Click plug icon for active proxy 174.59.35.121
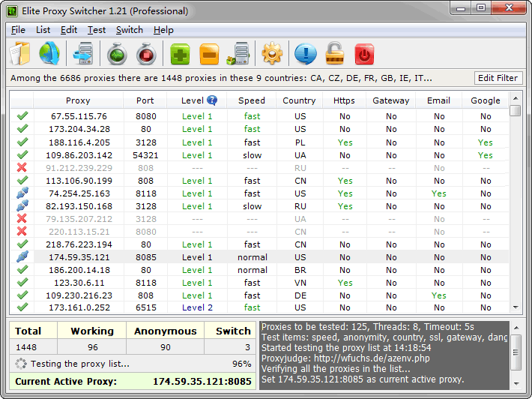 point(22,256)
